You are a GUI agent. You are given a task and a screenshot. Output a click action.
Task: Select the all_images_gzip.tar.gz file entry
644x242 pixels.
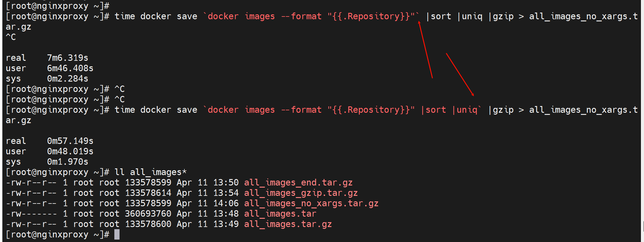301,193
